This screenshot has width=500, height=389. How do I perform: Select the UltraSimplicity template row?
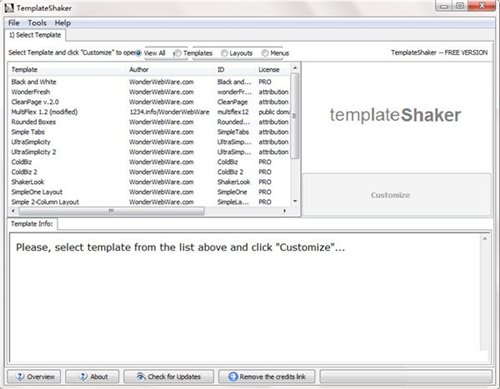pyautogui.click(x=149, y=142)
